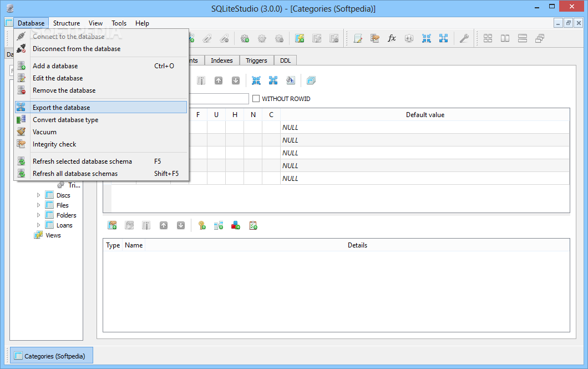Create a view with the green plus icon
Screen dimensions: 588x369
tap(299, 38)
